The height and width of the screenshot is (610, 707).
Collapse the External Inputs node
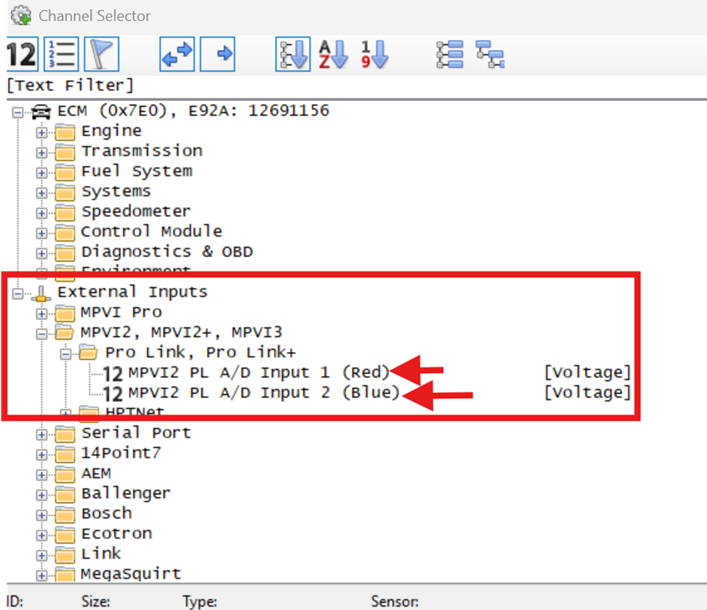(17, 293)
